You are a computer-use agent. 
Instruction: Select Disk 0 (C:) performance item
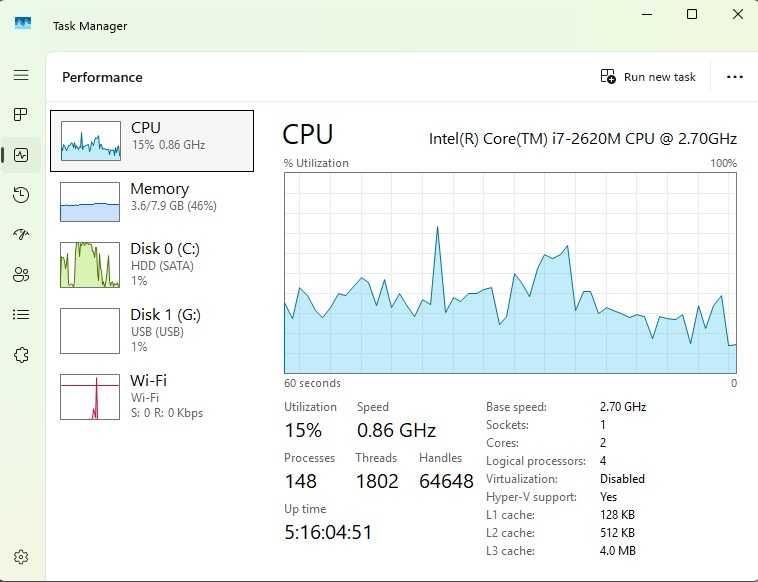point(152,264)
